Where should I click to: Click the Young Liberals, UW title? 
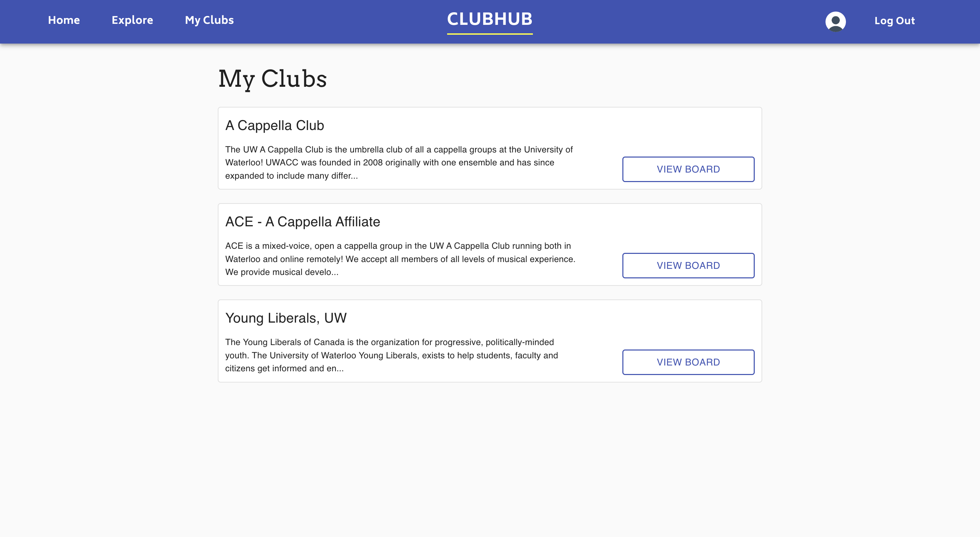click(286, 318)
